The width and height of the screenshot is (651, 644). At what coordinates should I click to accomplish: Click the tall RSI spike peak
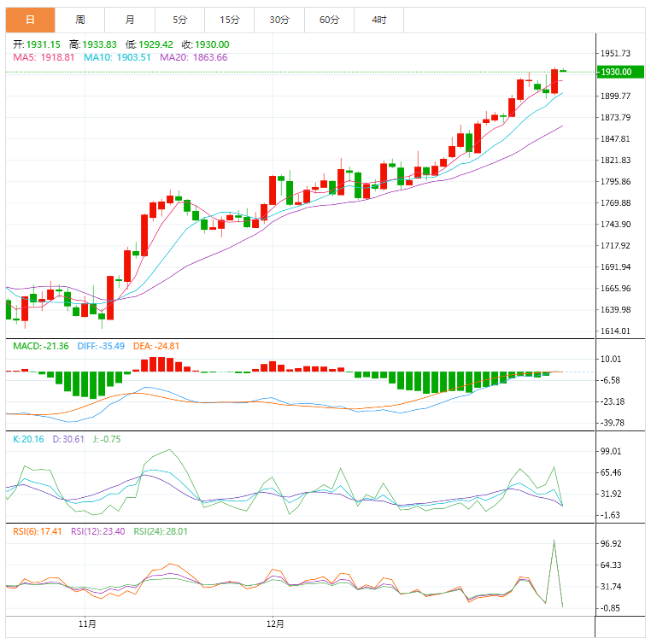(x=554, y=541)
